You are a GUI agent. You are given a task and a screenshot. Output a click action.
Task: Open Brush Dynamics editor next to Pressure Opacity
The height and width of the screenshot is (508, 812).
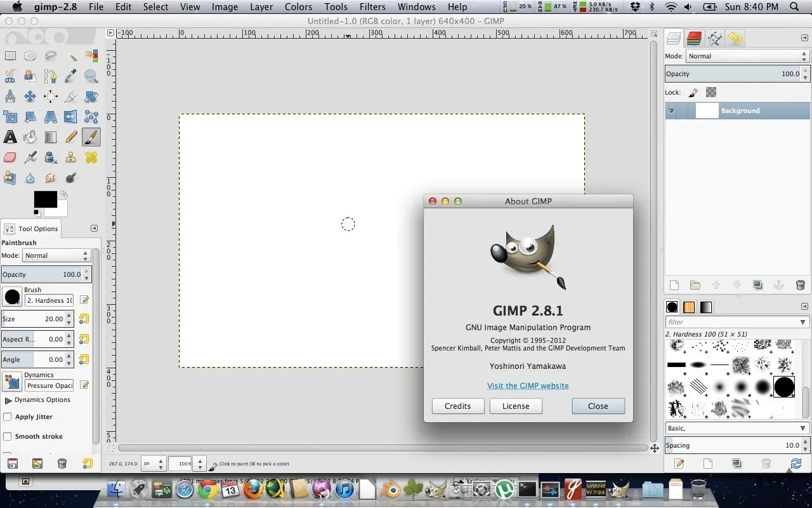(84, 385)
